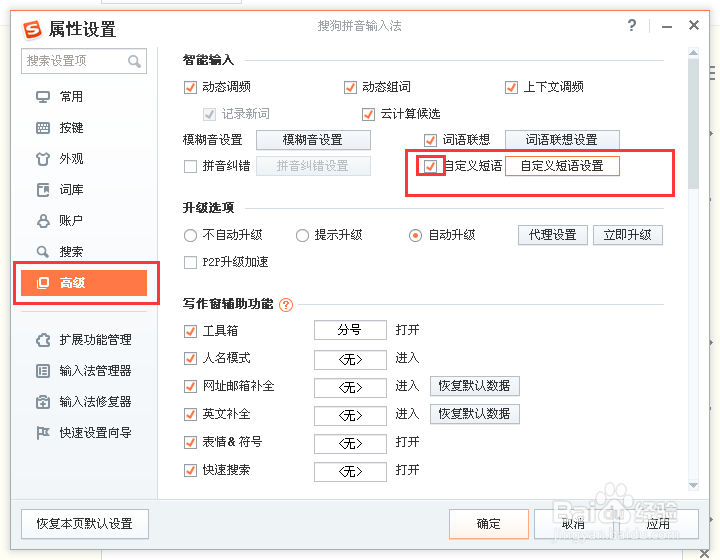Select 不自动升级 radio option

190,235
